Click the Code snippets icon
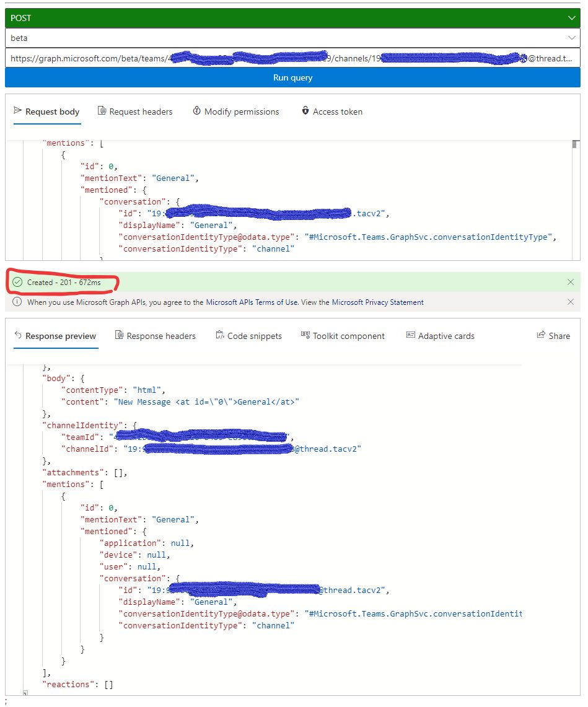This screenshot has width=588, height=707. pyautogui.click(x=219, y=335)
